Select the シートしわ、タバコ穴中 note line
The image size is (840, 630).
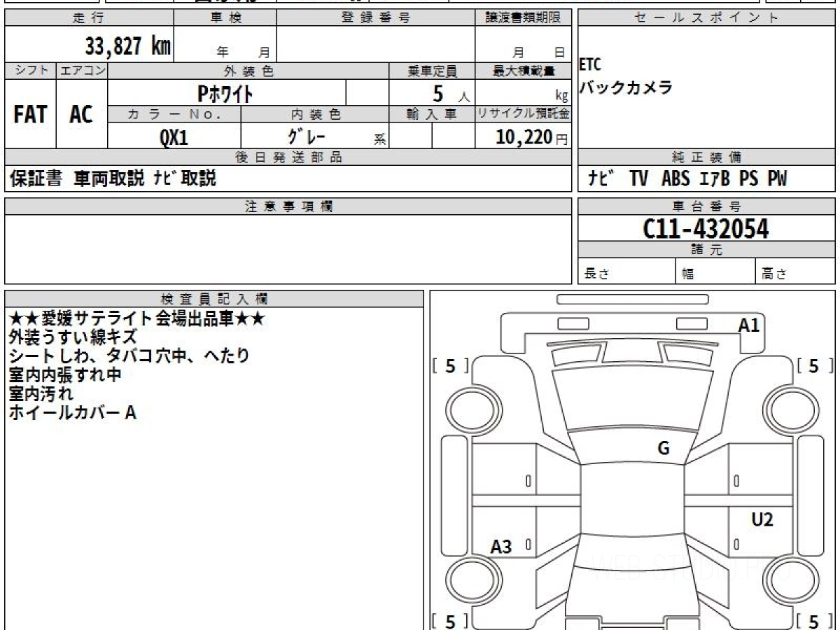tap(129, 356)
